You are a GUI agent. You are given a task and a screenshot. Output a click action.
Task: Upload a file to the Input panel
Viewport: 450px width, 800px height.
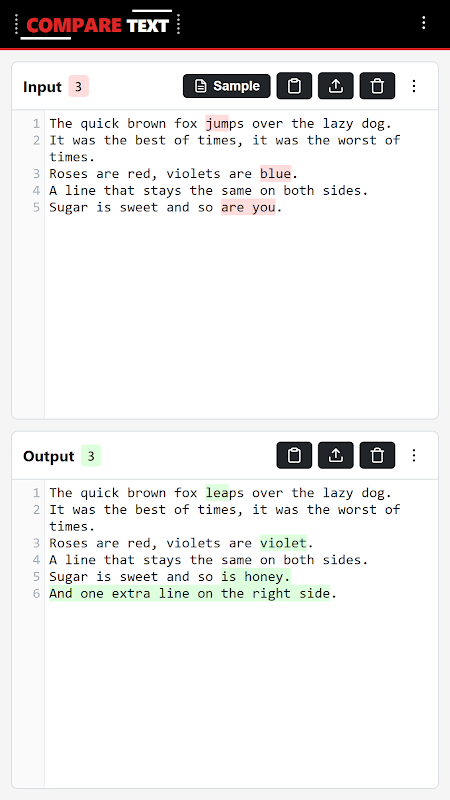[x=336, y=86]
